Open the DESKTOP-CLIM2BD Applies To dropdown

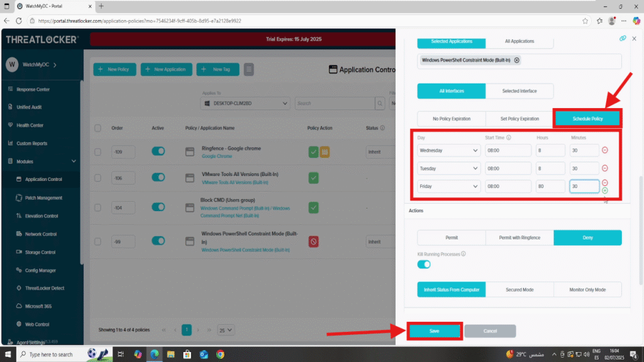(x=245, y=104)
